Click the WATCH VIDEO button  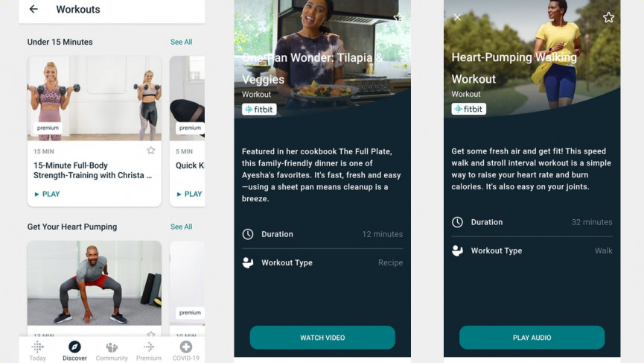point(322,338)
